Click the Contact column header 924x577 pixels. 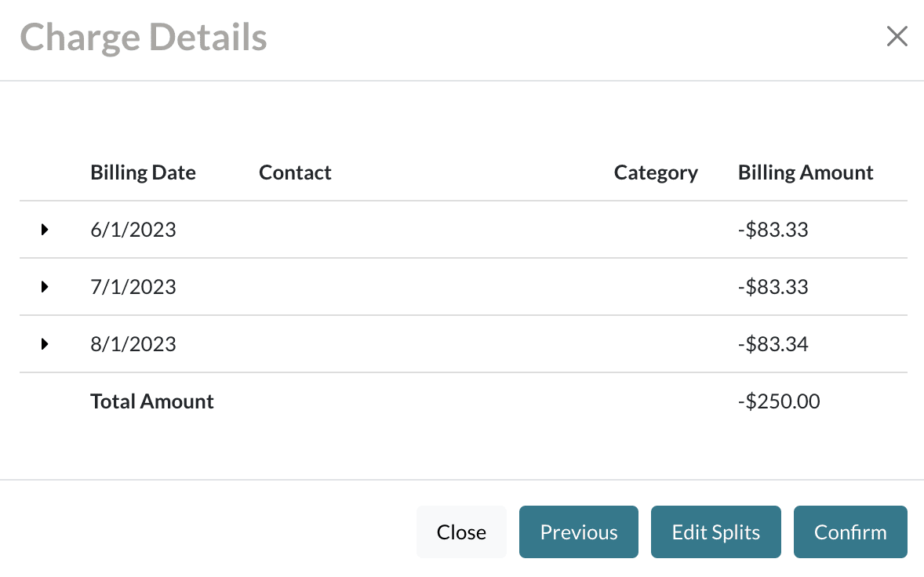click(295, 172)
